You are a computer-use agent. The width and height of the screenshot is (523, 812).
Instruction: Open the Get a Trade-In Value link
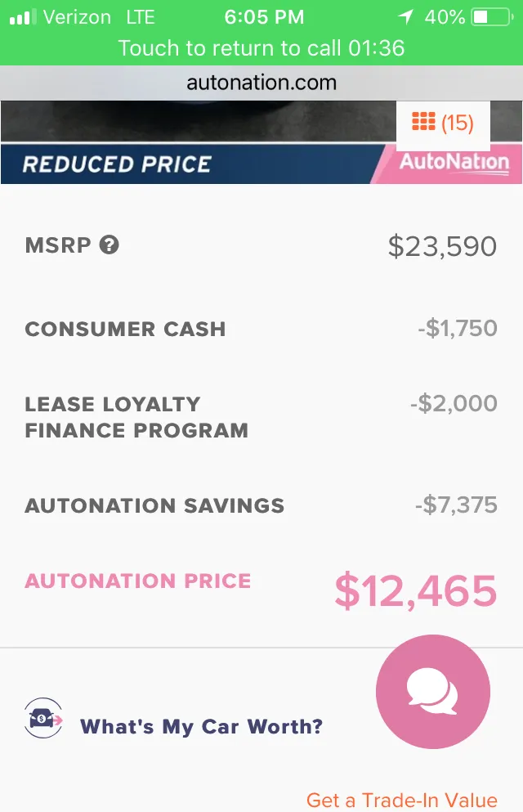401,800
